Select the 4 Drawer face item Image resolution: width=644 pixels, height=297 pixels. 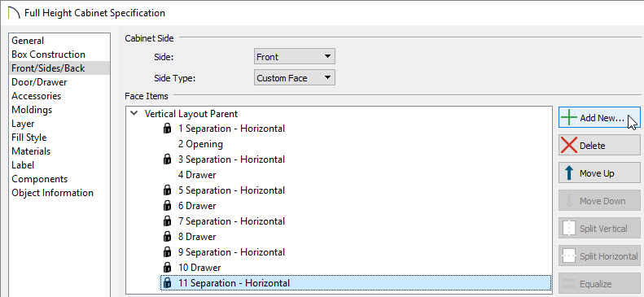click(x=197, y=175)
